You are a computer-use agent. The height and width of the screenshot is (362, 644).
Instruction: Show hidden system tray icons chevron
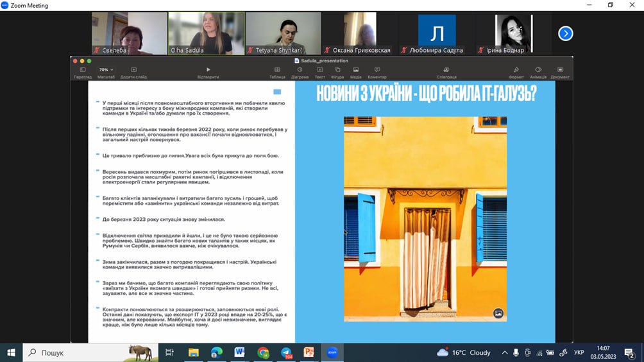504,352
